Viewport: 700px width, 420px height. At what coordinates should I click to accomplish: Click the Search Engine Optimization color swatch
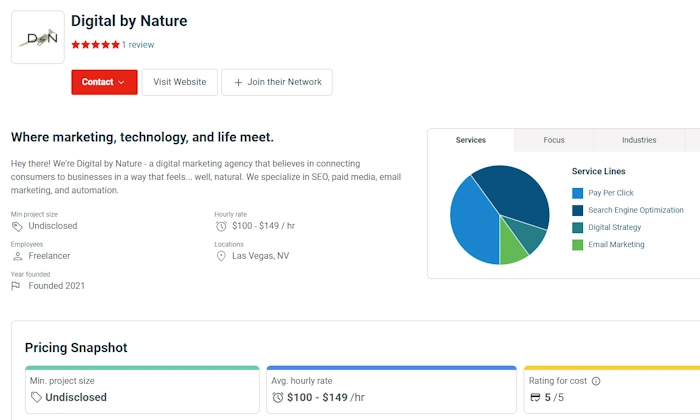coord(578,210)
